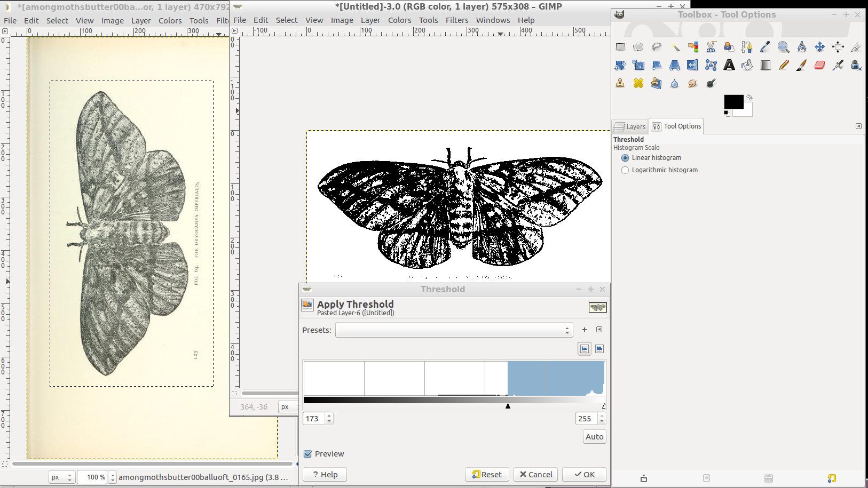
Task: Select the Paths tool
Action: [747, 47]
